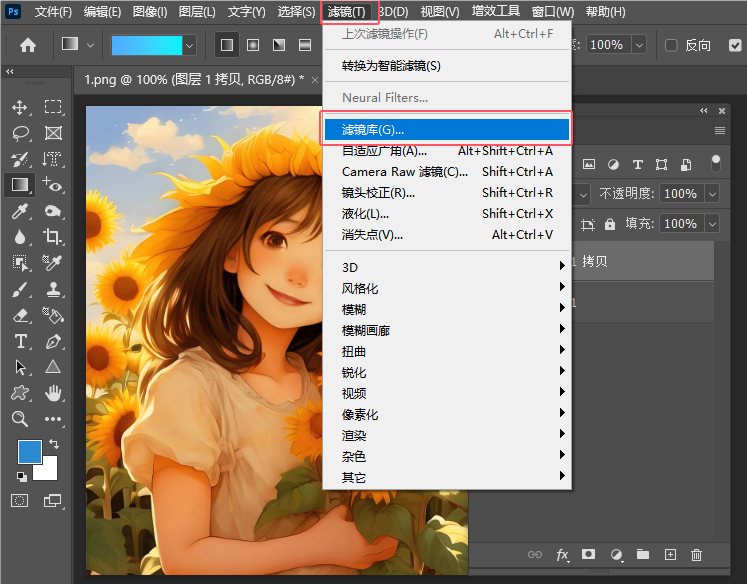Open the 帮助(H) menu

click(x=605, y=11)
